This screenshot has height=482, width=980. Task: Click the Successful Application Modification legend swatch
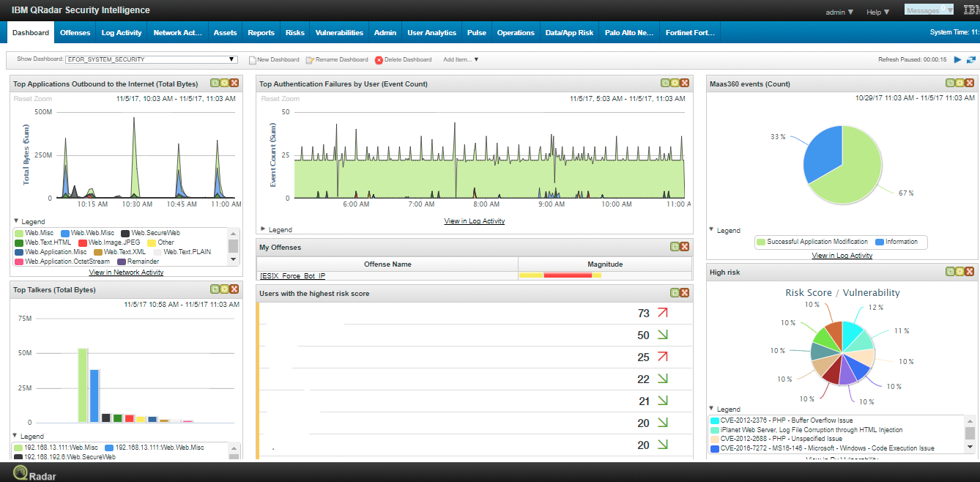tap(761, 242)
